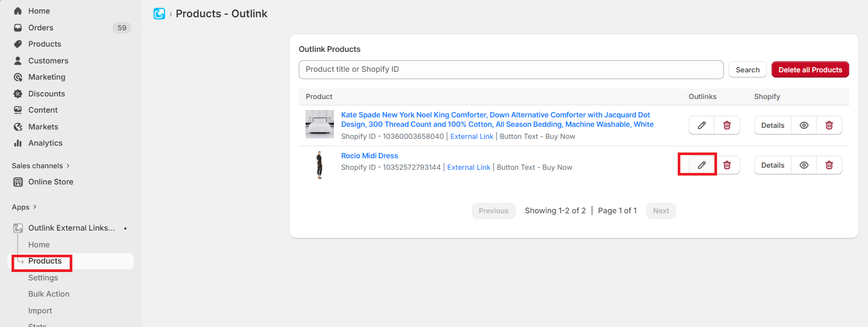Click the Content image icon

(18, 110)
